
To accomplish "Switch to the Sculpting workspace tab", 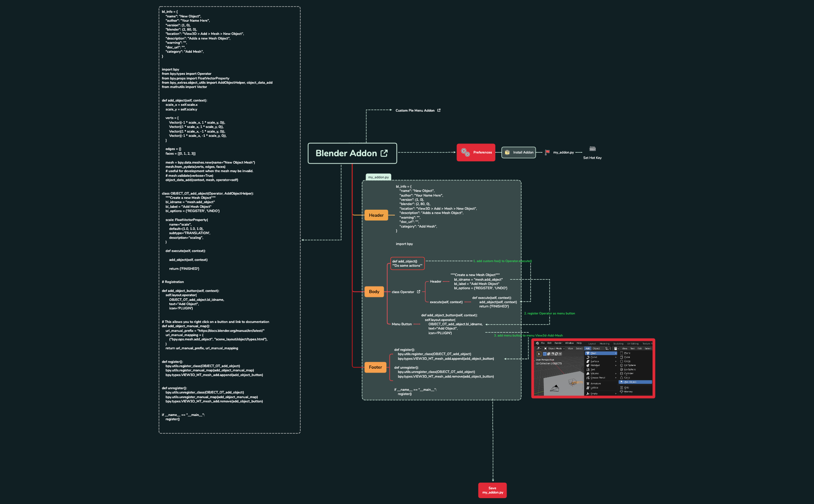I will click(618, 344).
